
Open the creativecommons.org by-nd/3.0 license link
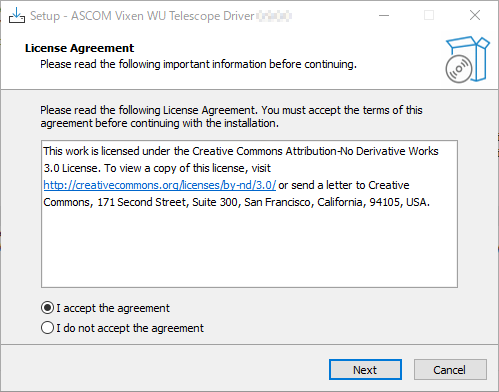point(160,185)
